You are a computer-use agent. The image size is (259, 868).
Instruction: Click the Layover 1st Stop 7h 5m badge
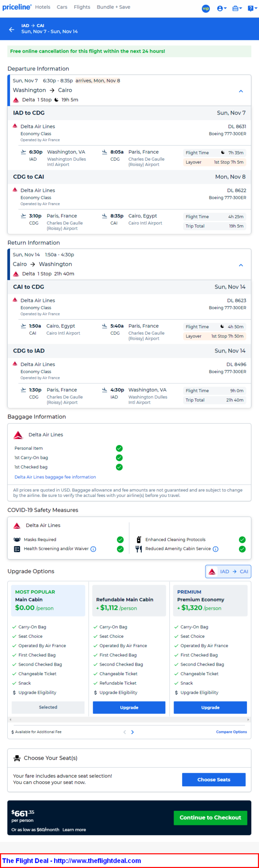coord(215,162)
